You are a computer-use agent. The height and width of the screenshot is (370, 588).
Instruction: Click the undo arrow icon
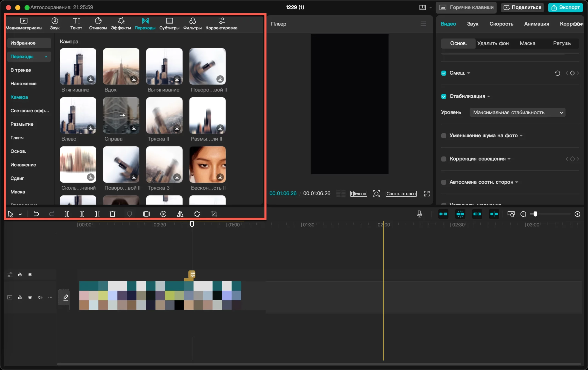(36, 214)
